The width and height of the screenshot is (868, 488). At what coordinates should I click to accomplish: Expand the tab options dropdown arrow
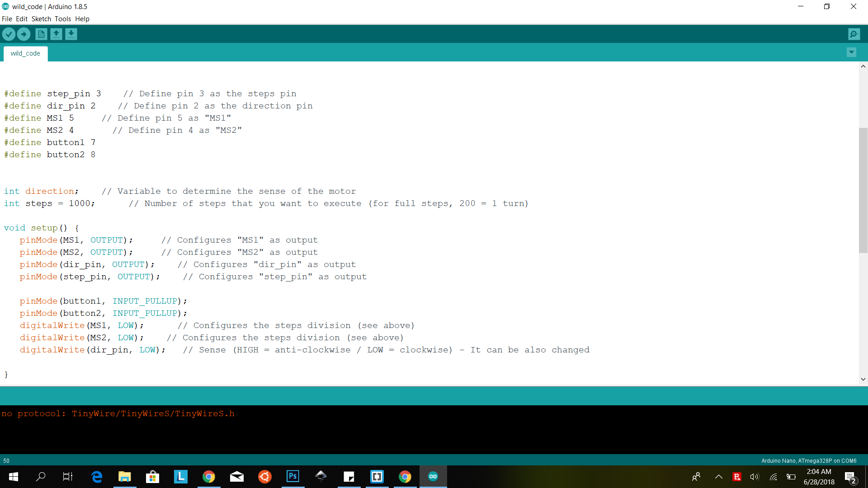point(851,52)
